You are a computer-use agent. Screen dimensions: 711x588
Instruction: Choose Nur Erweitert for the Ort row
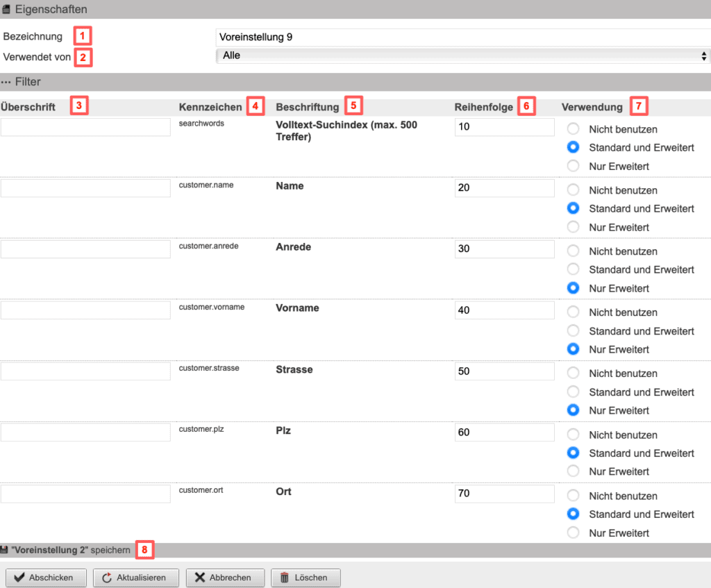(x=574, y=532)
